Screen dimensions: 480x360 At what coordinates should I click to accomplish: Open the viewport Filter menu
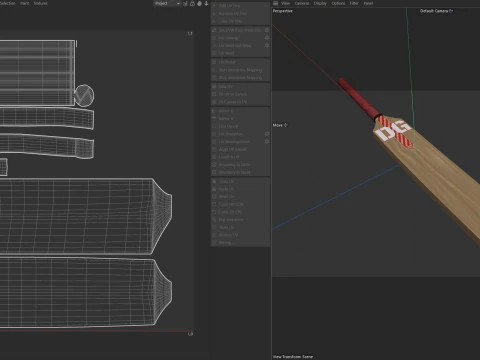point(354,3)
